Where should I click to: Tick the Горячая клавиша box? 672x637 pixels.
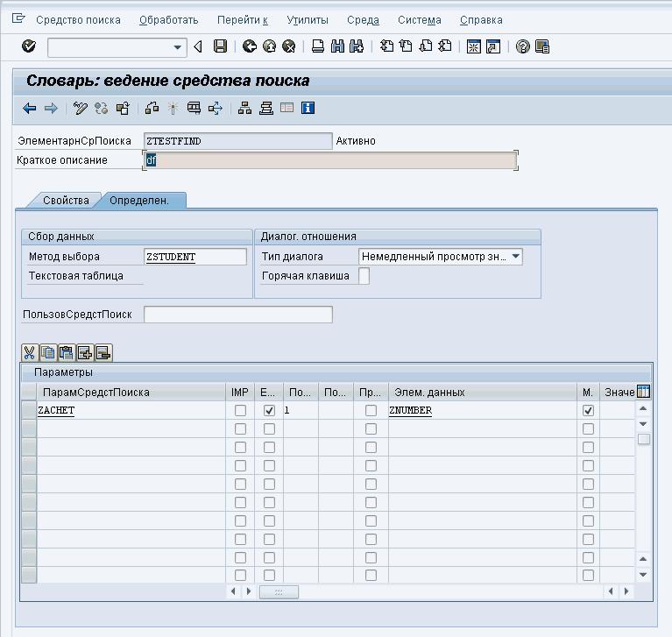(364, 276)
